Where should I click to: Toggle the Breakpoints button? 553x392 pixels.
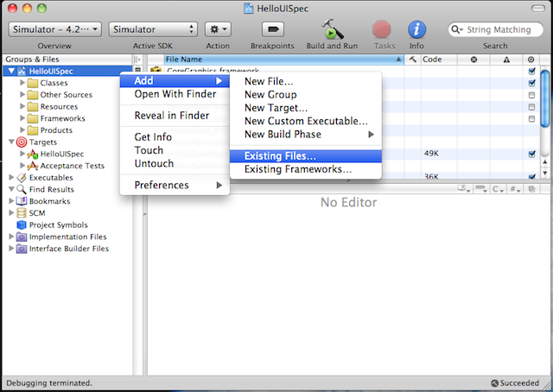(273, 29)
